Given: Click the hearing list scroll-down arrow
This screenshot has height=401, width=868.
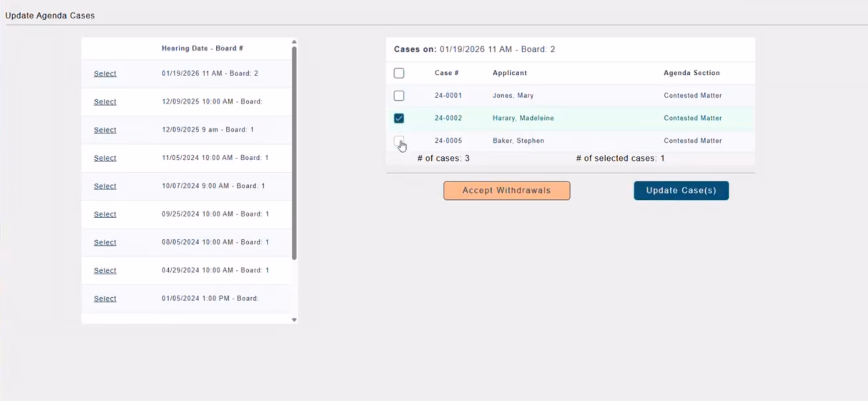Looking at the screenshot, I should point(294,320).
